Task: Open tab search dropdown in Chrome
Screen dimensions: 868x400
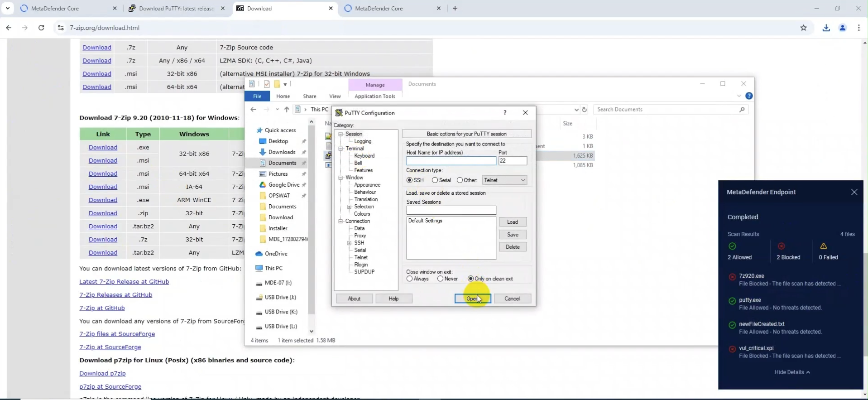Action: tap(8, 8)
